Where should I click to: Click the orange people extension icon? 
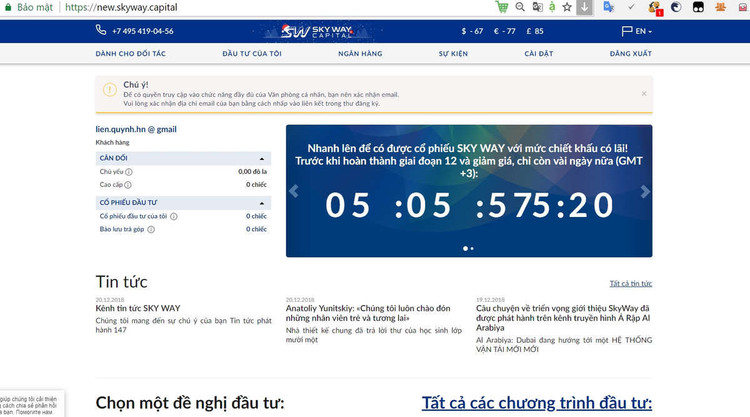[x=720, y=7]
